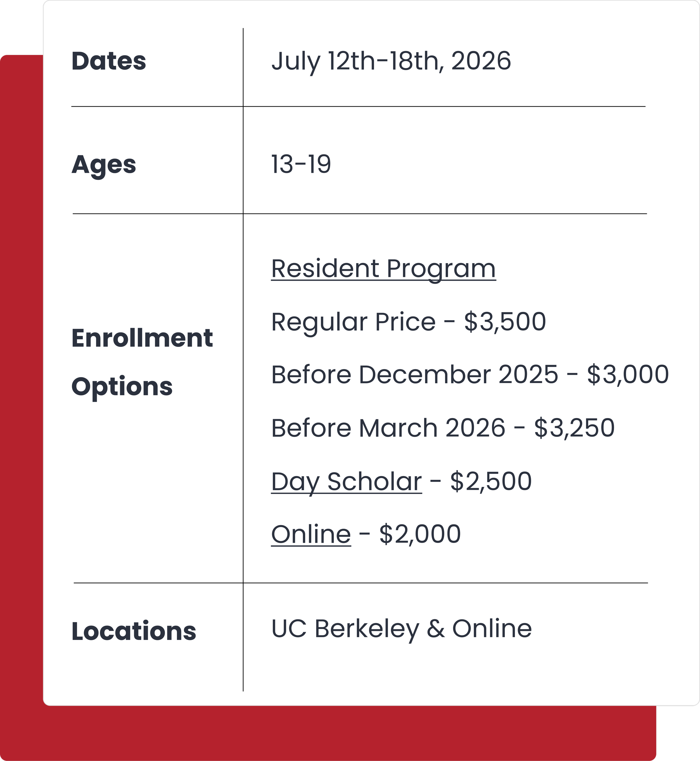
Task: Select the July 12th-18th, 2026 date text
Action: pos(391,61)
